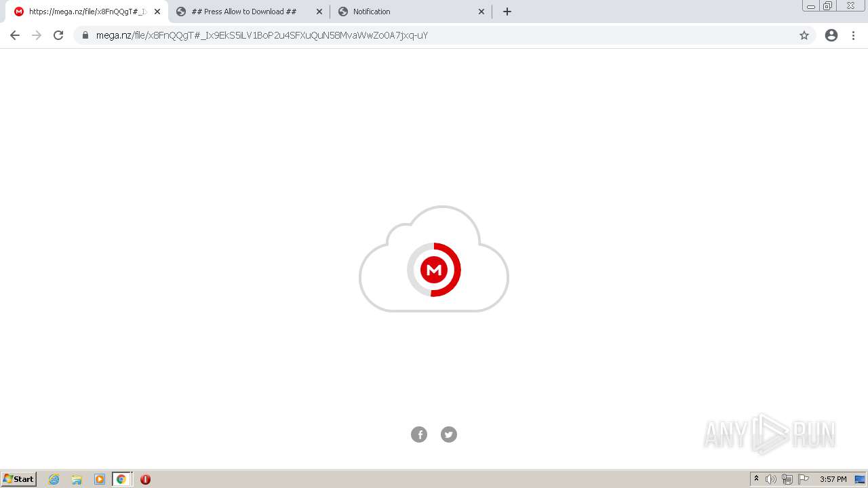Open the volume speaker control

tap(771, 479)
